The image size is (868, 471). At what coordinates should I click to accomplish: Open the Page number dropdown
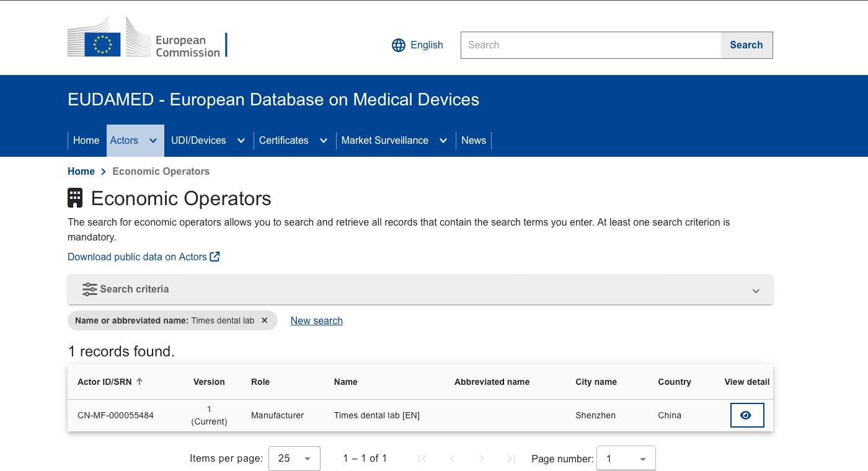[626, 459]
